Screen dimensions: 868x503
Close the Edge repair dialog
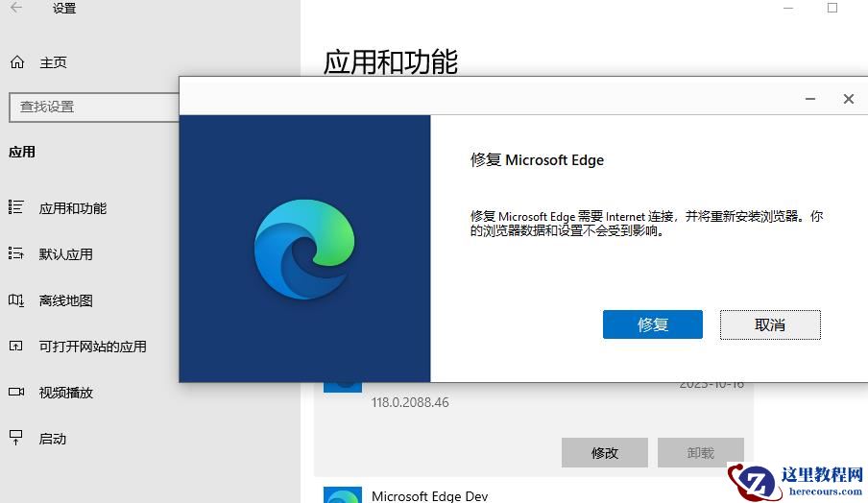(x=849, y=99)
